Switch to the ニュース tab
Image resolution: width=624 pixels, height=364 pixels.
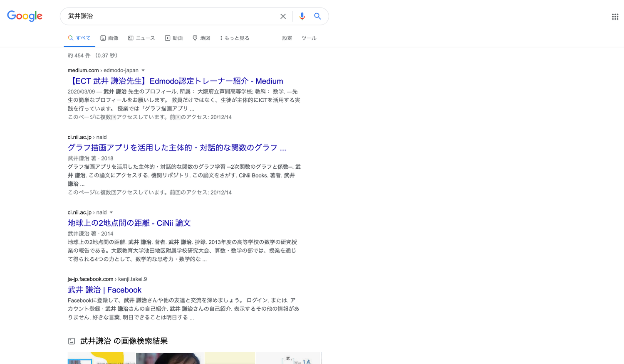pyautogui.click(x=141, y=38)
